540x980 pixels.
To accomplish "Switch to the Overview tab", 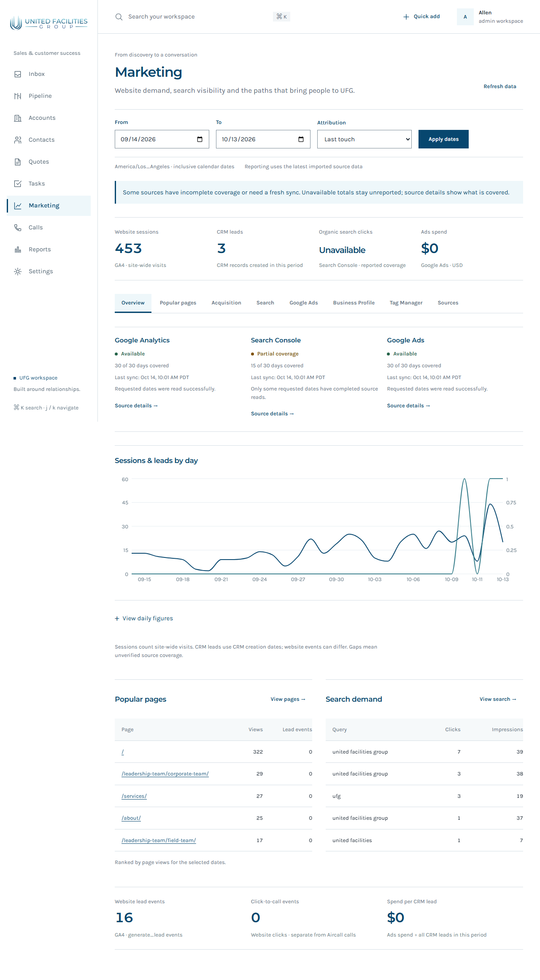I will (133, 303).
